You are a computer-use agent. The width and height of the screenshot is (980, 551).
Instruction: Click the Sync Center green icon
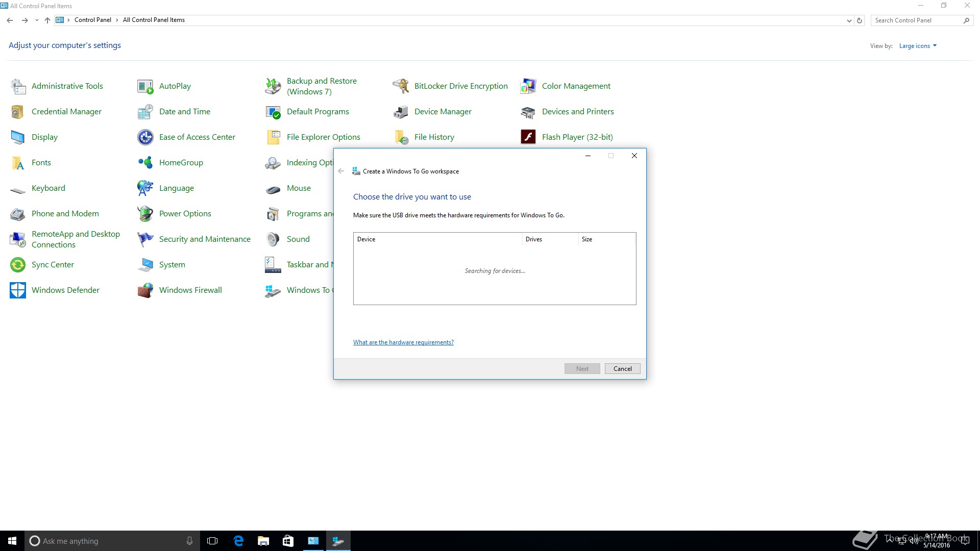point(18,265)
